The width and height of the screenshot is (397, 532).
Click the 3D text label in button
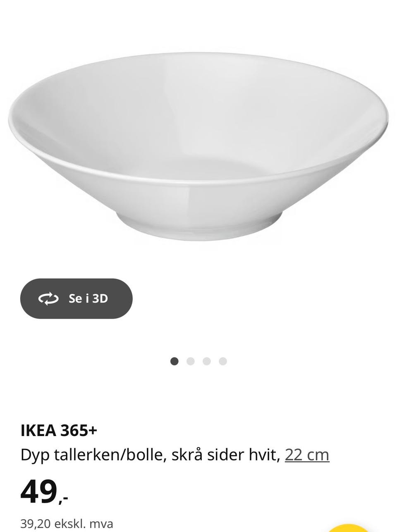(100, 298)
